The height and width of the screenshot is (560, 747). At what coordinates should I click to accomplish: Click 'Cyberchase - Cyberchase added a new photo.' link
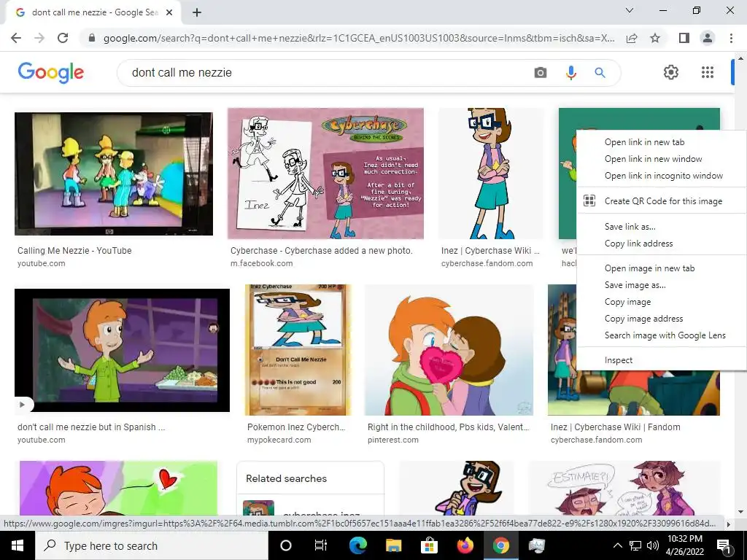(x=322, y=251)
